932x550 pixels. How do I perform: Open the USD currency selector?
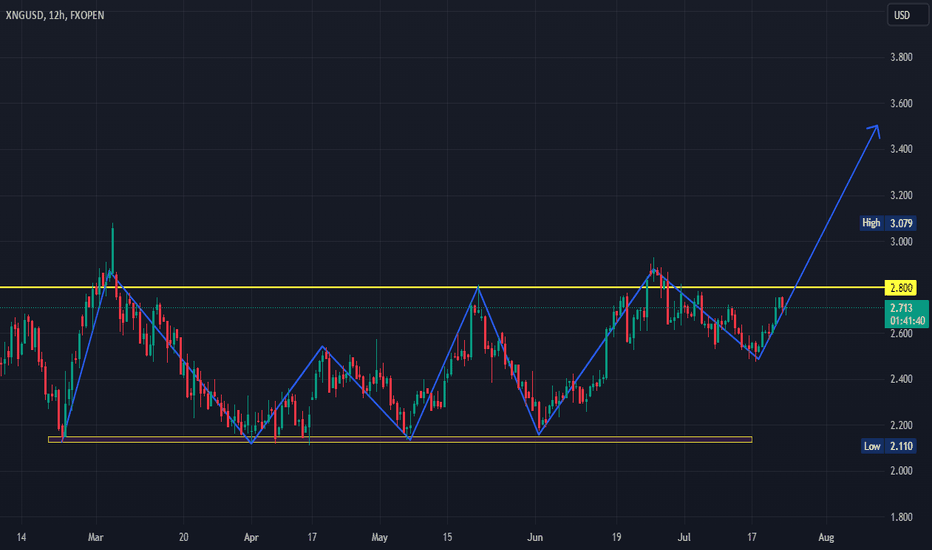[907, 15]
